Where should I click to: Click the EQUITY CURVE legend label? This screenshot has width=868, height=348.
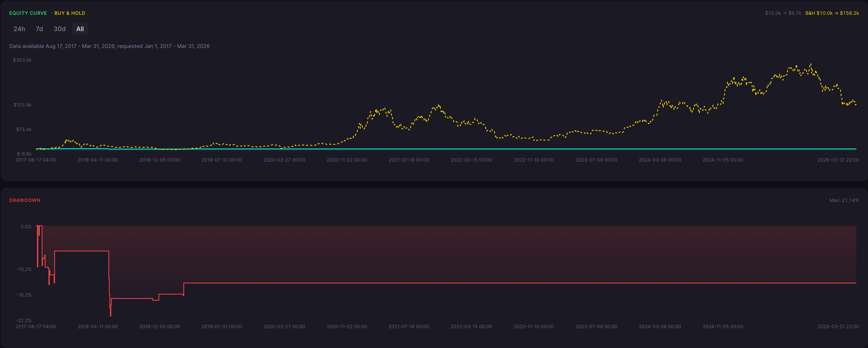click(x=28, y=13)
